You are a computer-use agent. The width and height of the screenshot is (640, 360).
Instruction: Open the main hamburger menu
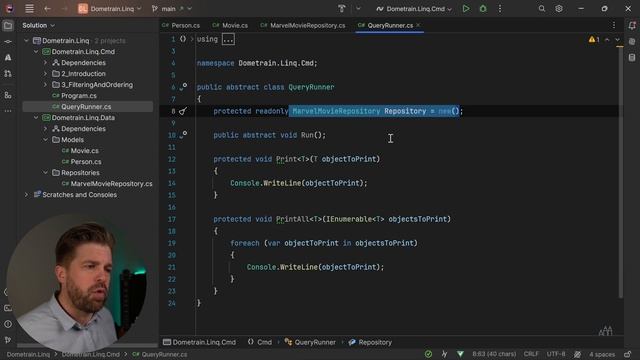(x=29, y=9)
